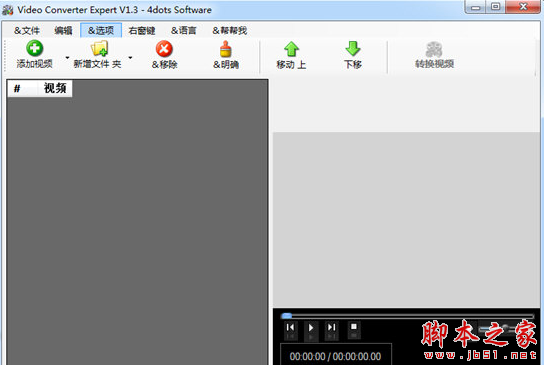Screen dimensions: 544x365
Task: Click the app icon in title bar
Action: pos(8,10)
